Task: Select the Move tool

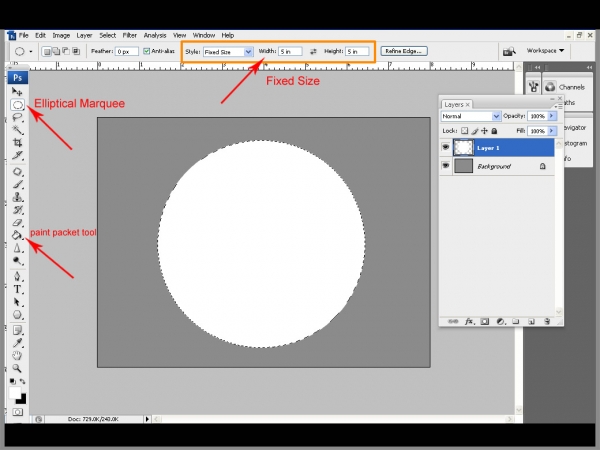Action: (17, 91)
